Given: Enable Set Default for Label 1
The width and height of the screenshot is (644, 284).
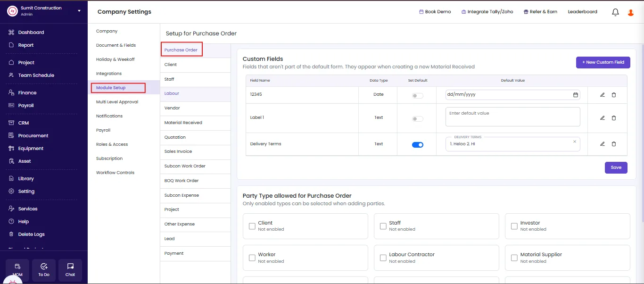Looking at the screenshot, I should pyautogui.click(x=417, y=119).
